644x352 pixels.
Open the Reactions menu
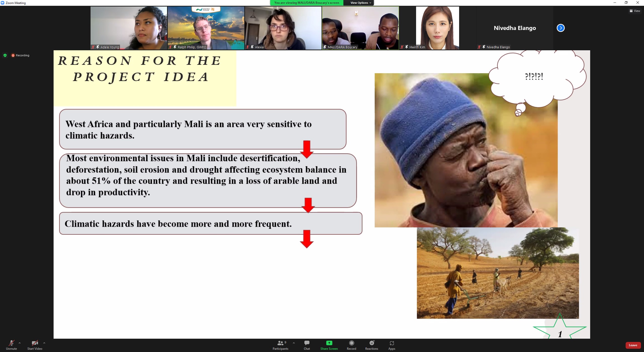pyautogui.click(x=372, y=345)
